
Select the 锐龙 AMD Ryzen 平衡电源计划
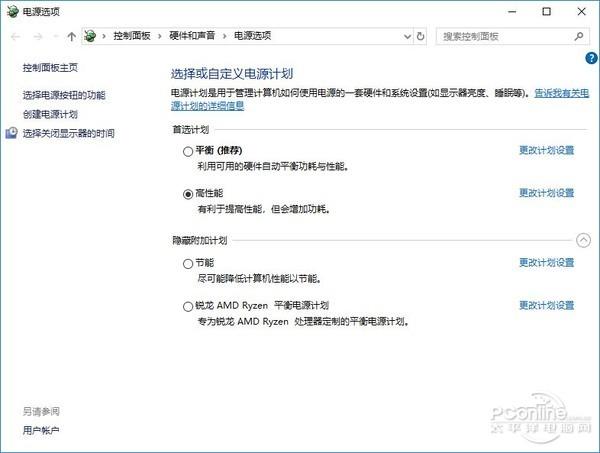(x=188, y=307)
